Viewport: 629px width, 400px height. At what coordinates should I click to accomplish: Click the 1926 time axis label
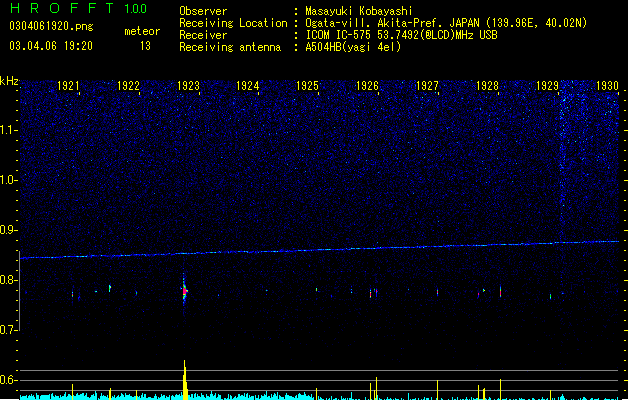tap(367, 86)
